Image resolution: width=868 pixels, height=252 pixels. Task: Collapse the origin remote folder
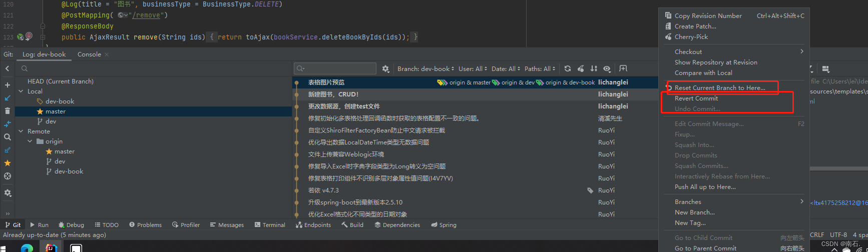click(x=30, y=141)
